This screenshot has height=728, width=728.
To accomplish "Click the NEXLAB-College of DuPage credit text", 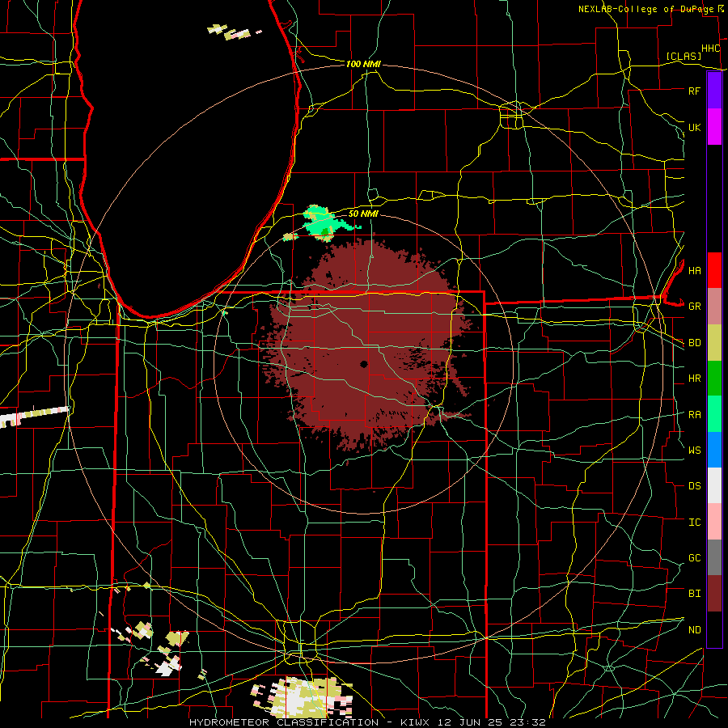I will click(x=645, y=9).
